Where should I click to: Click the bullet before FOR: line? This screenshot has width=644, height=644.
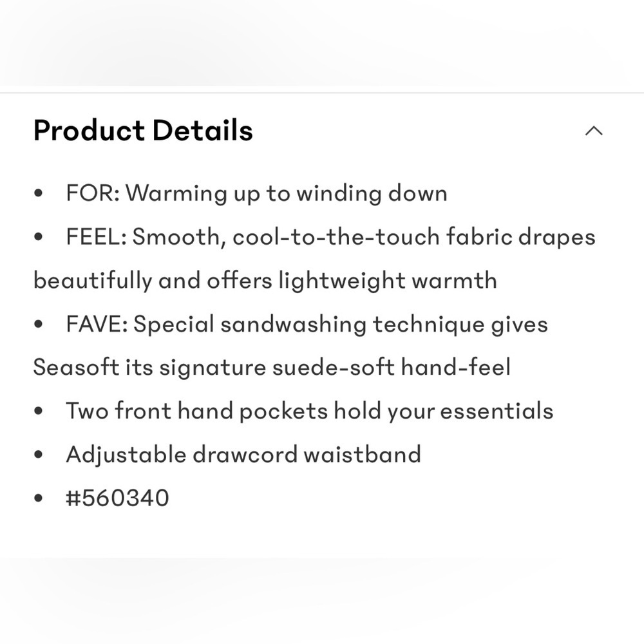click(x=39, y=193)
